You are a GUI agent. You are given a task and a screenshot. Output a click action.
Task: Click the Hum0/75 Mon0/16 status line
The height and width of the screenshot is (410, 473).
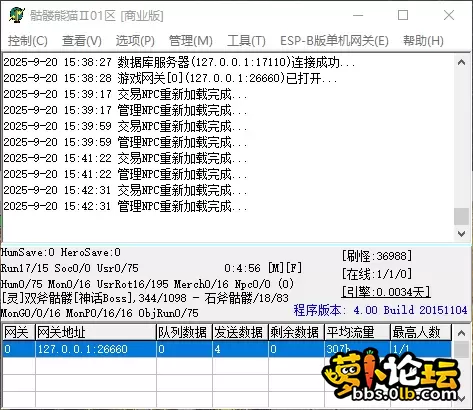point(147,284)
